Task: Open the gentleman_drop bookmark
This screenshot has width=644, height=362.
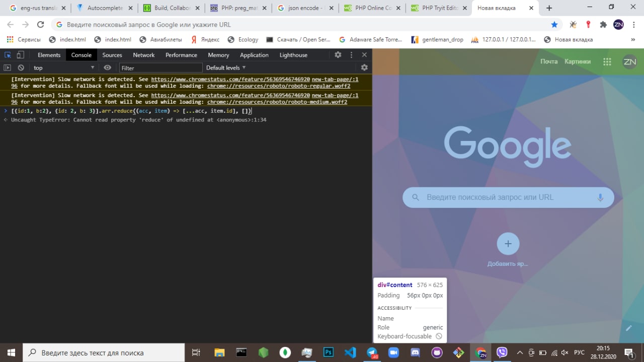Action: coord(437,39)
